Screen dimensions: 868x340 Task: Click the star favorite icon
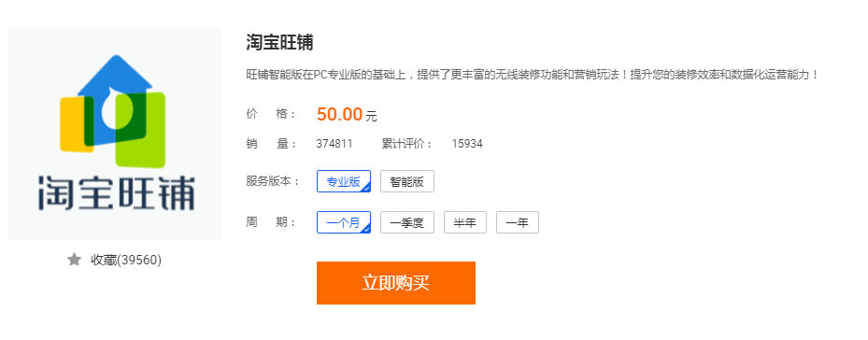point(74,260)
